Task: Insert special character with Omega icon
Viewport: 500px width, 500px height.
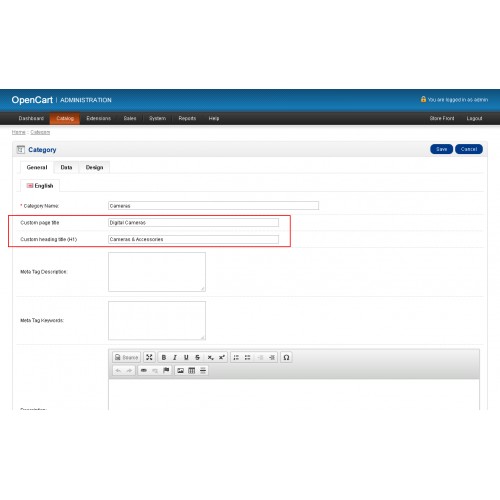Action: coord(286,357)
